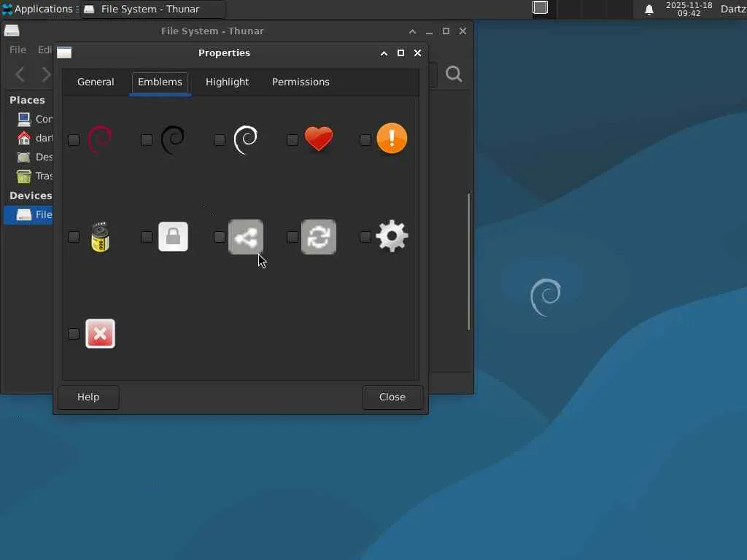747x560 pixels.
Task: Tick checkbox beside sync emblem
Action: tap(293, 237)
